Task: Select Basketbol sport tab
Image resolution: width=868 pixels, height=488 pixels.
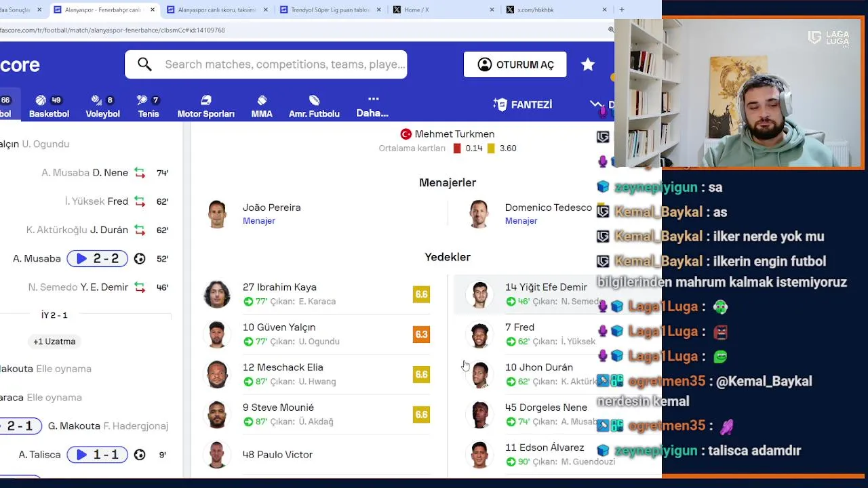Action: [x=49, y=106]
